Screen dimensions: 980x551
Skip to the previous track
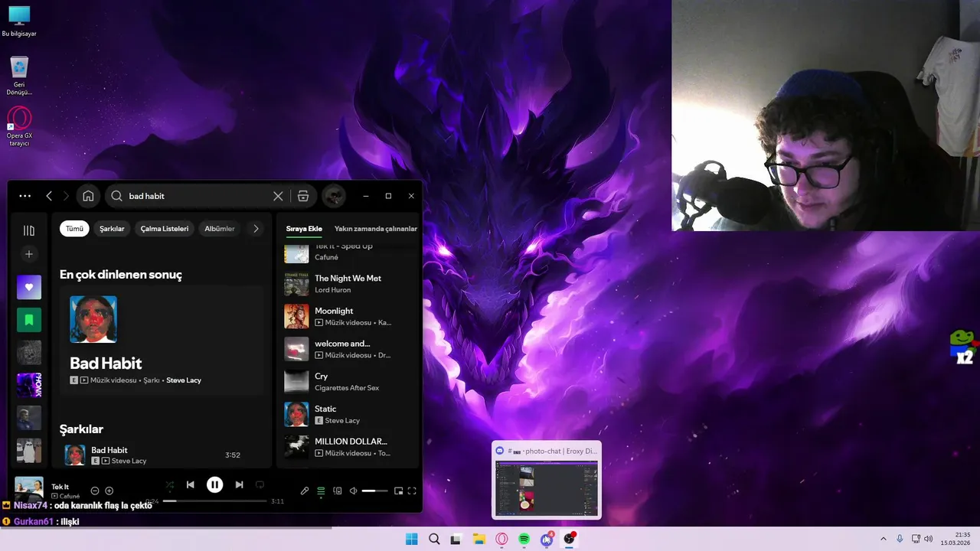[x=191, y=484]
